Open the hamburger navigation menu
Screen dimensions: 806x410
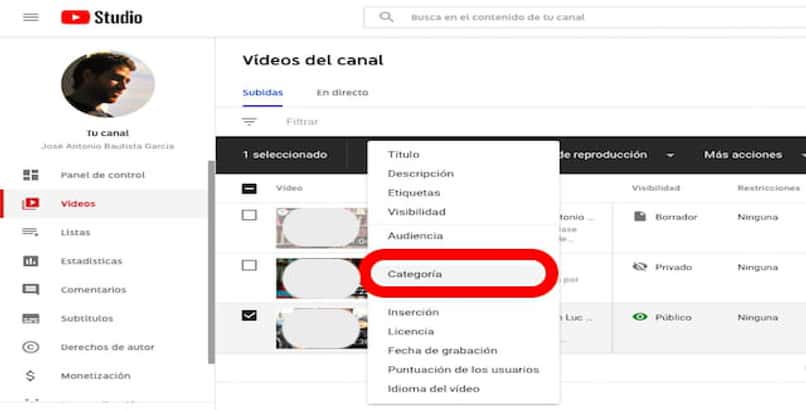coord(31,17)
